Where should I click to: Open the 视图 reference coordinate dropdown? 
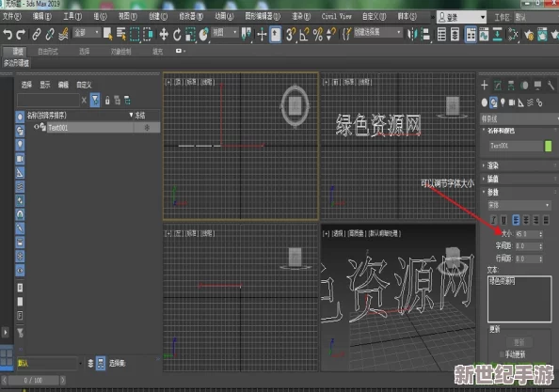225,33
